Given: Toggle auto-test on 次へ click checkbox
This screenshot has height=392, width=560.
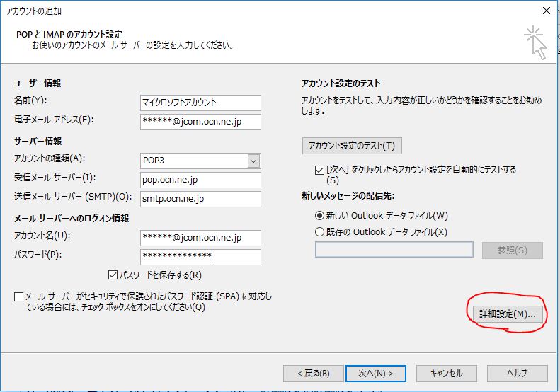Looking at the screenshot, I should pos(319,170).
